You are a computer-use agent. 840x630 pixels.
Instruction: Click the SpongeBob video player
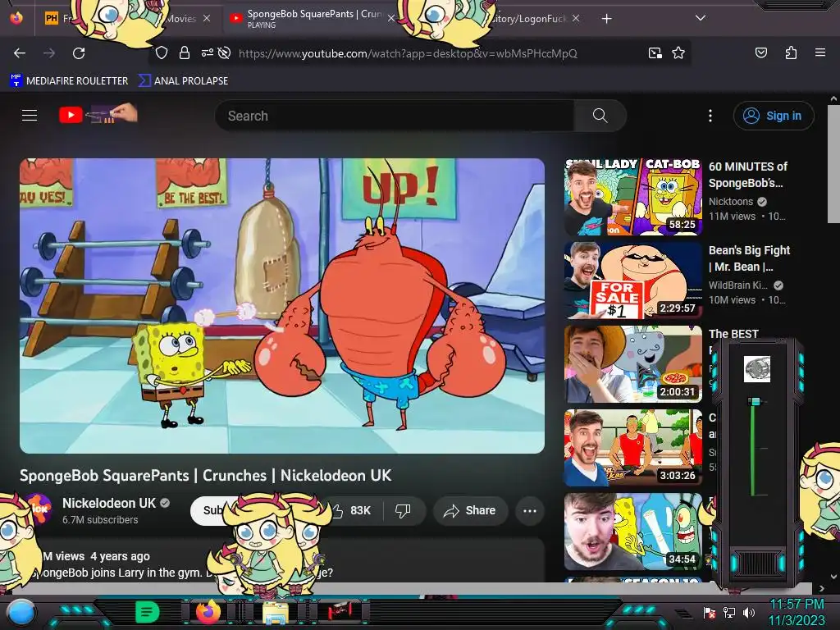282,306
